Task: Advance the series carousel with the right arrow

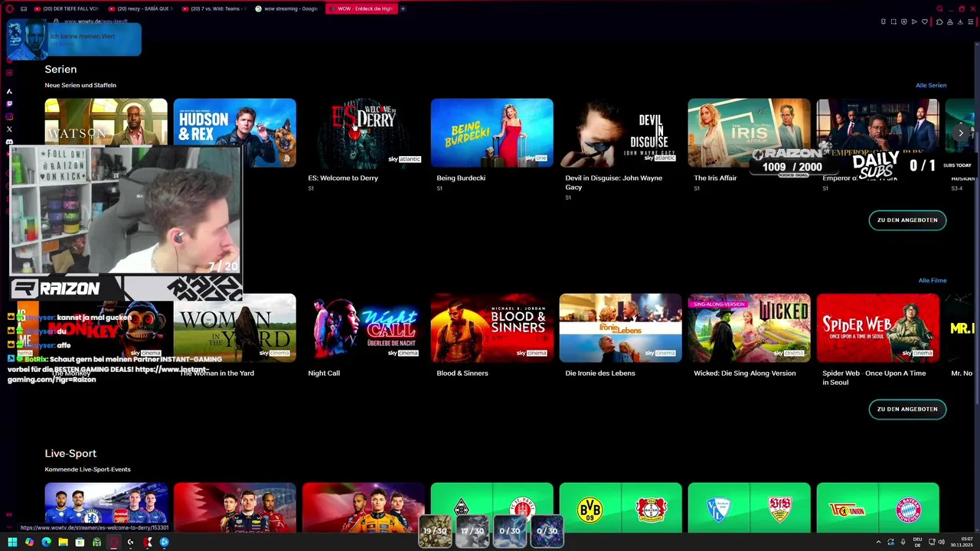Action: (961, 132)
